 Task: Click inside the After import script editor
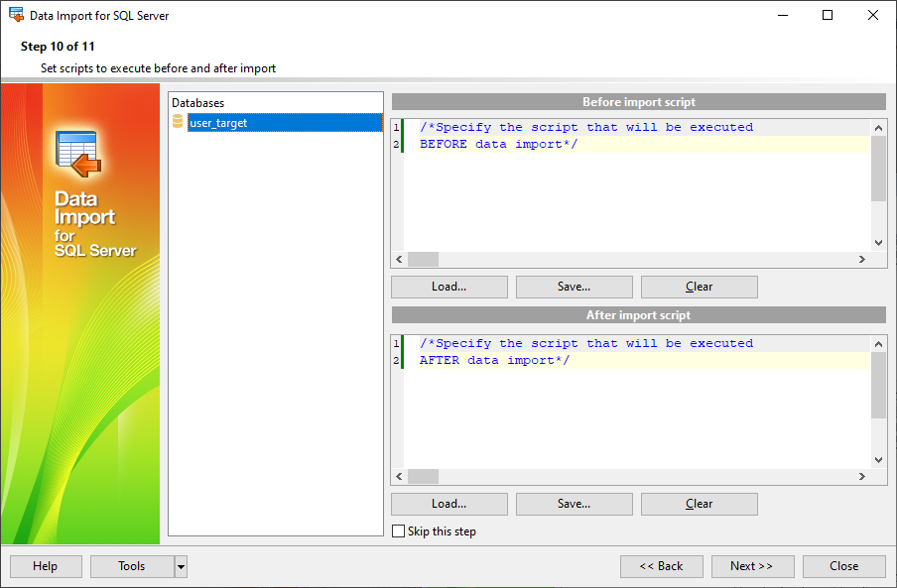[635, 416]
